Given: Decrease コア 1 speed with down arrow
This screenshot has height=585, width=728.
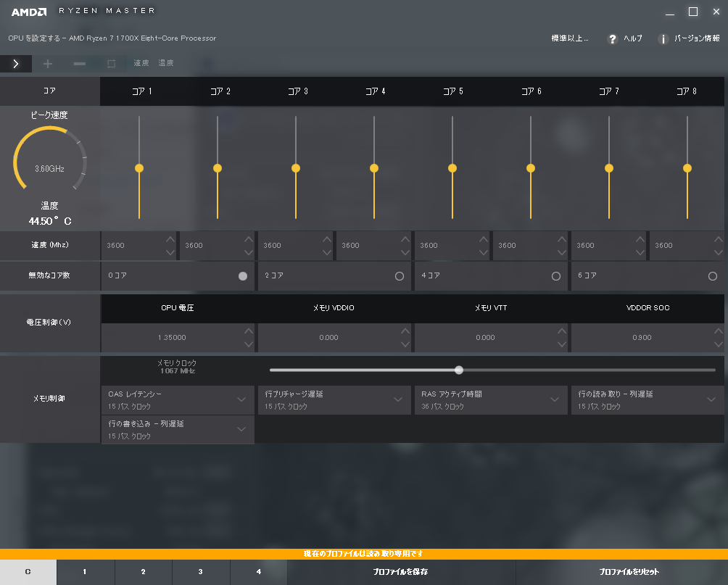Looking at the screenshot, I should (x=170, y=252).
